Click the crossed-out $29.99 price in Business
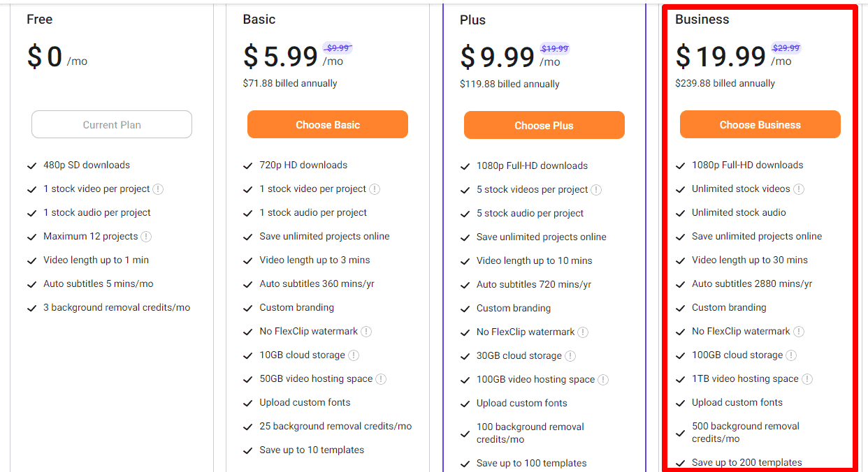The width and height of the screenshot is (868, 472). pyautogui.click(x=786, y=47)
